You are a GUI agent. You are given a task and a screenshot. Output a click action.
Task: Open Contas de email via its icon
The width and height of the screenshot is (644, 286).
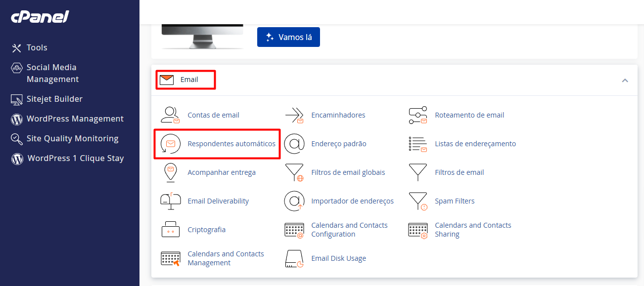[x=170, y=115]
